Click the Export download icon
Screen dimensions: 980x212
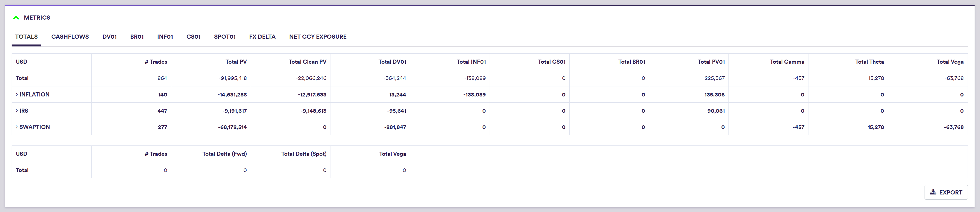tap(933, 192)
